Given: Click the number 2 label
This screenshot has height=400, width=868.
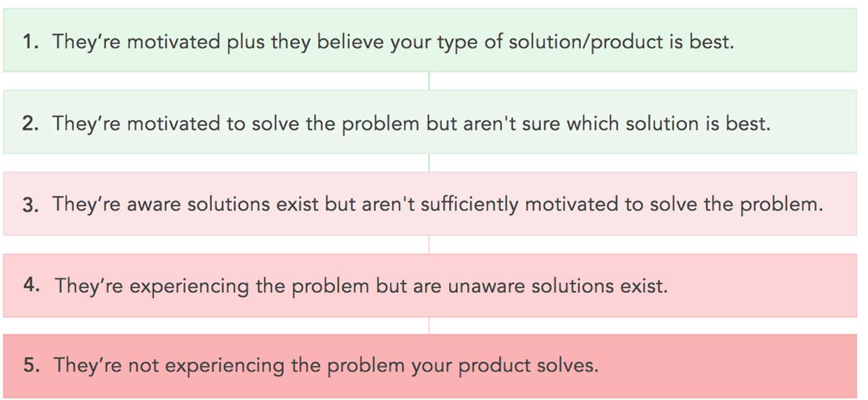Looking at the screenshot, I should point(30,124).
